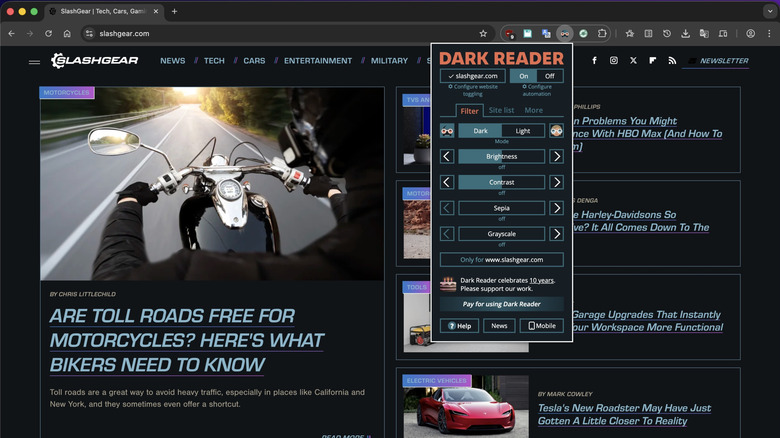Screen dimensions: 780x438
Task: Reload the SlashGear page
Action: coord(48,34)
